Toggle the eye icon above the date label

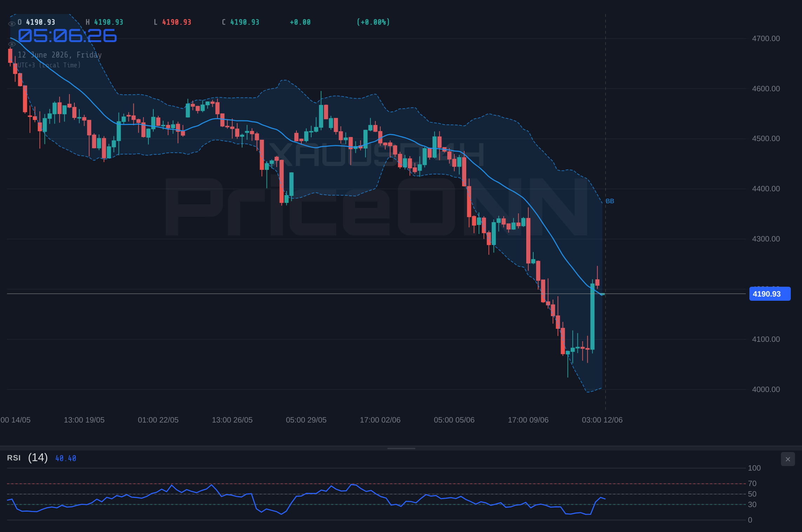[12, 44]
